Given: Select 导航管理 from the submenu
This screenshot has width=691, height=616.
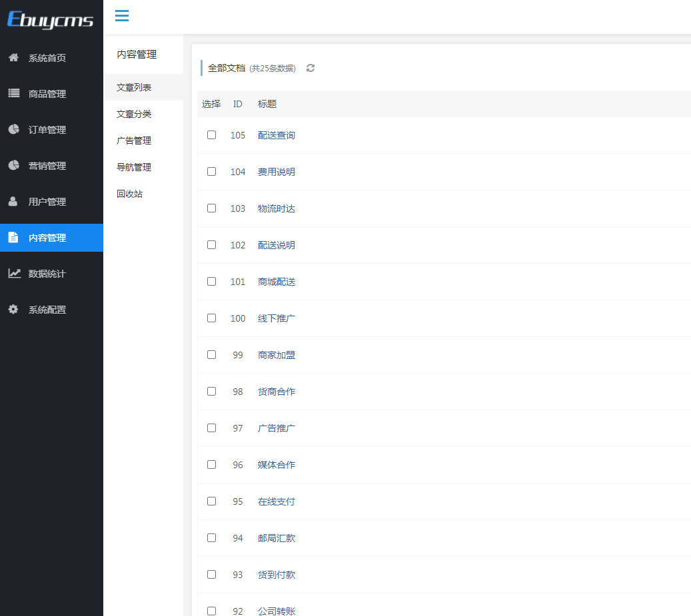Looking at the screenshot, I should pos(133,167).
